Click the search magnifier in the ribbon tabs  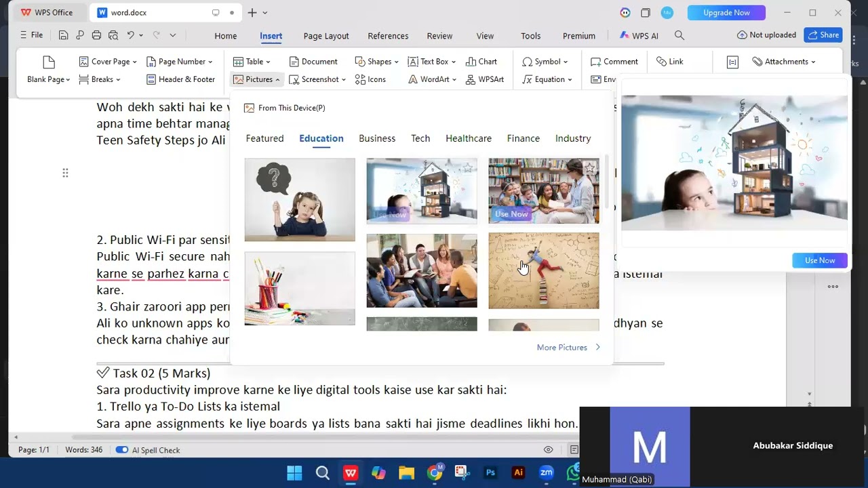tap(679, 35)
